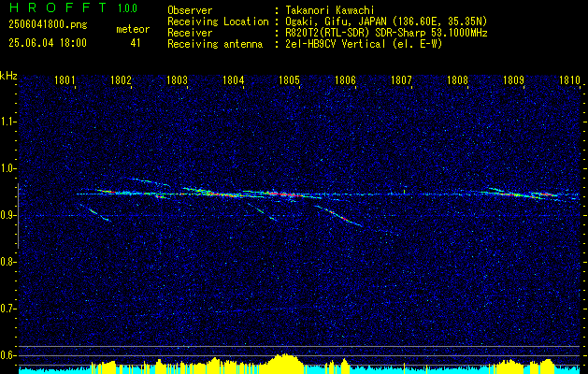Click the kHz axis unit label

[8, 76]
